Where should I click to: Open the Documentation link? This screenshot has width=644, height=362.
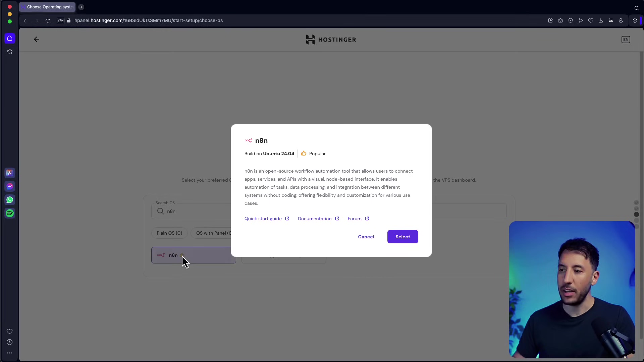315,219
